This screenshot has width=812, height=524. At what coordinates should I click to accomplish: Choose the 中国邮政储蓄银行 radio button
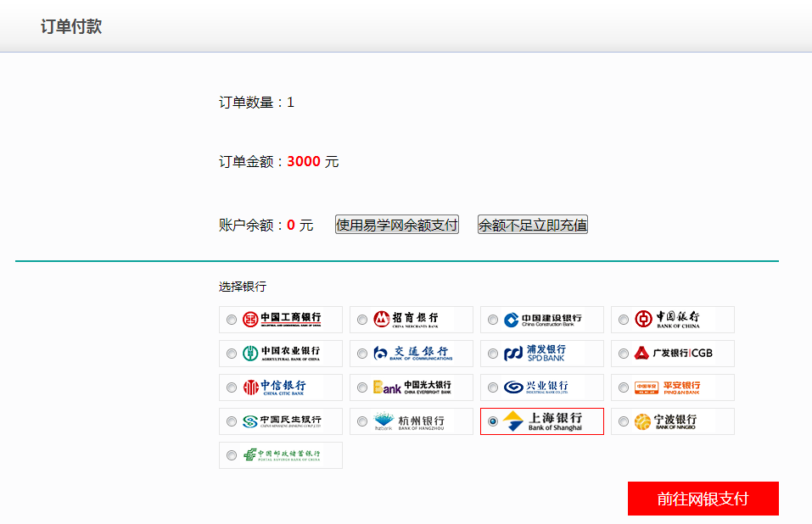(x=232, y=455)
